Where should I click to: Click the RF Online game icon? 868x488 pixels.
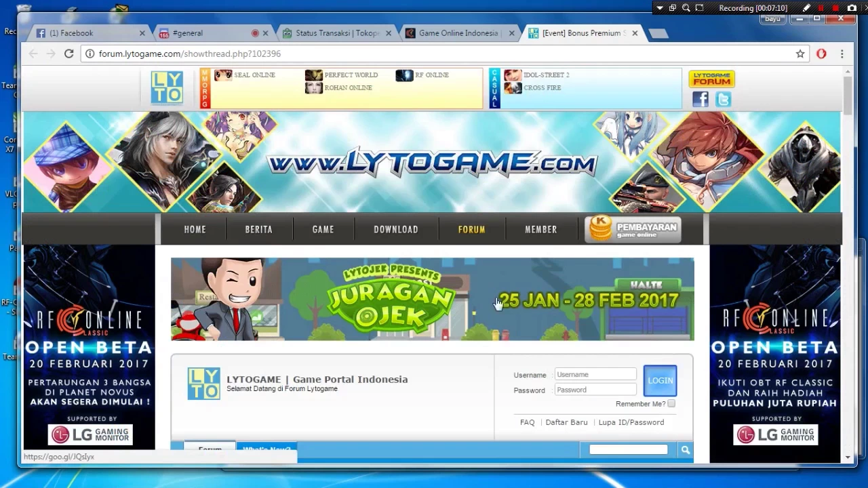pyautogui.click(x=404, y=75)
